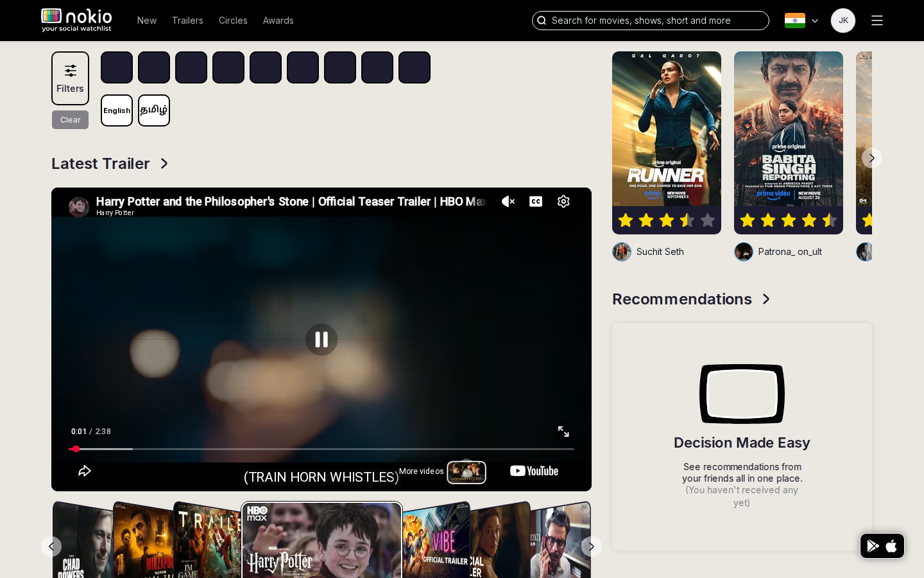Navigate to Awards
924x578 pixels.
278,21
